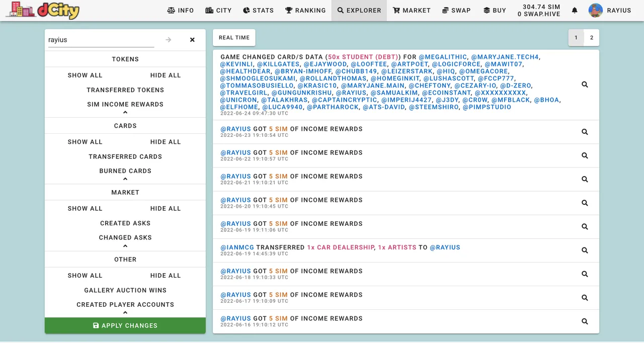This screenshot has width=644, height=343.
Task: Focus the rayius search field
Action: coord(101,40)
